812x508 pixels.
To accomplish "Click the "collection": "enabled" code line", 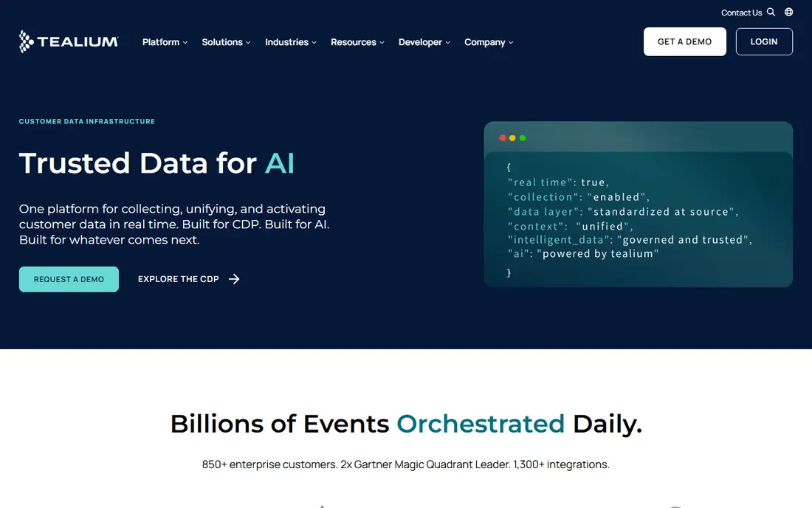I will click(578, 197).
